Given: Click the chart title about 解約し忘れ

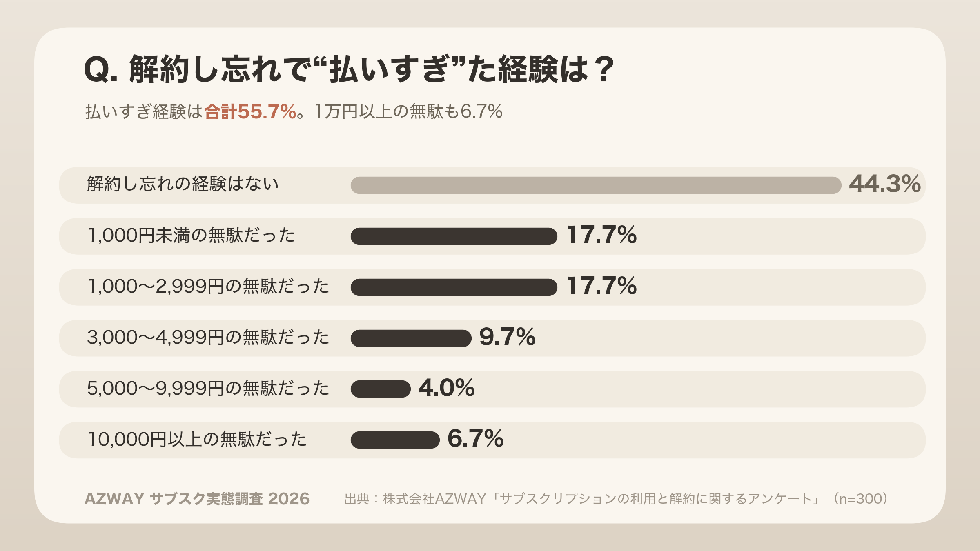Looking at the screenshot, I should (x=349, y=69).
